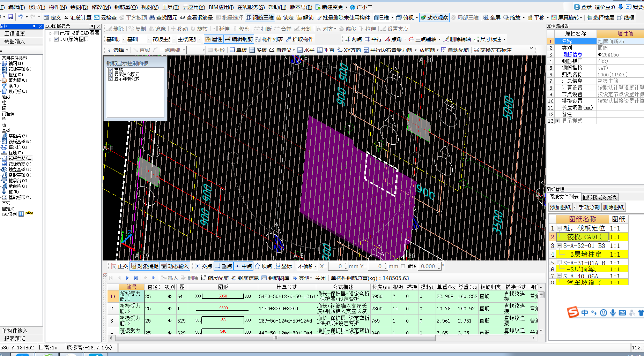The height and width of the screenshot is (356, 644).
Task: Select 单板 single slab tool
Action: pos(238,50)
